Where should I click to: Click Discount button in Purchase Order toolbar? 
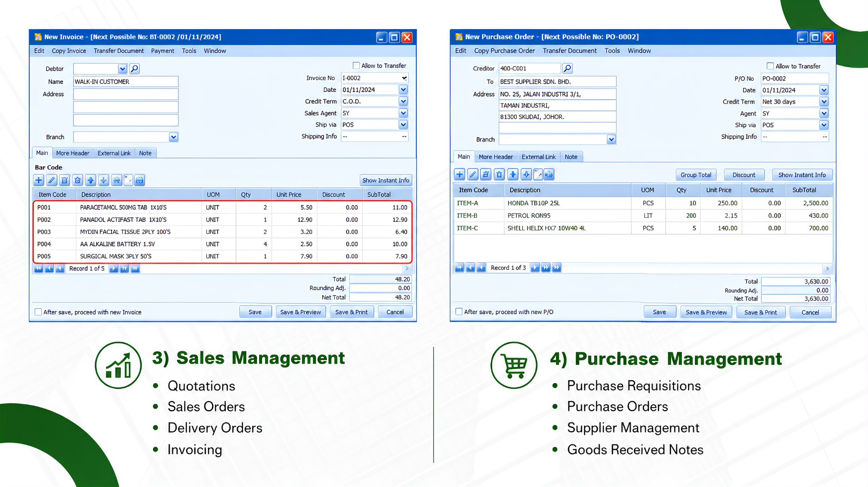744,175
